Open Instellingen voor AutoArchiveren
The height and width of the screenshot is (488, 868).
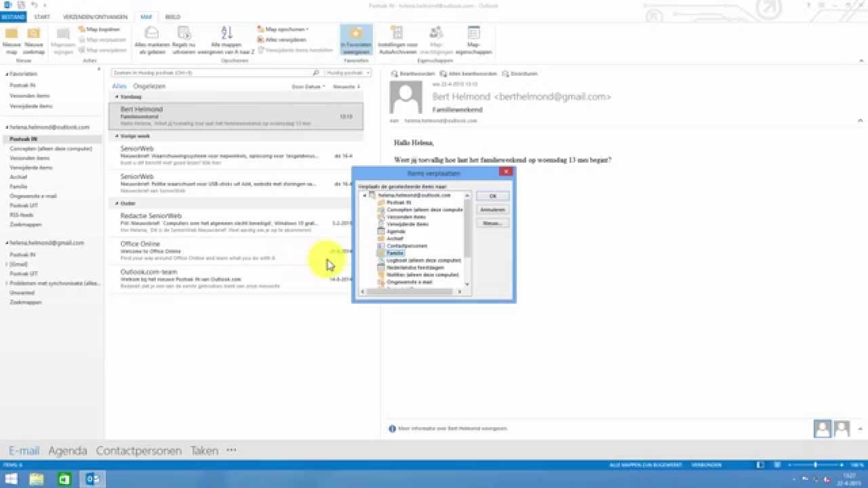click(x=397, y=41)
